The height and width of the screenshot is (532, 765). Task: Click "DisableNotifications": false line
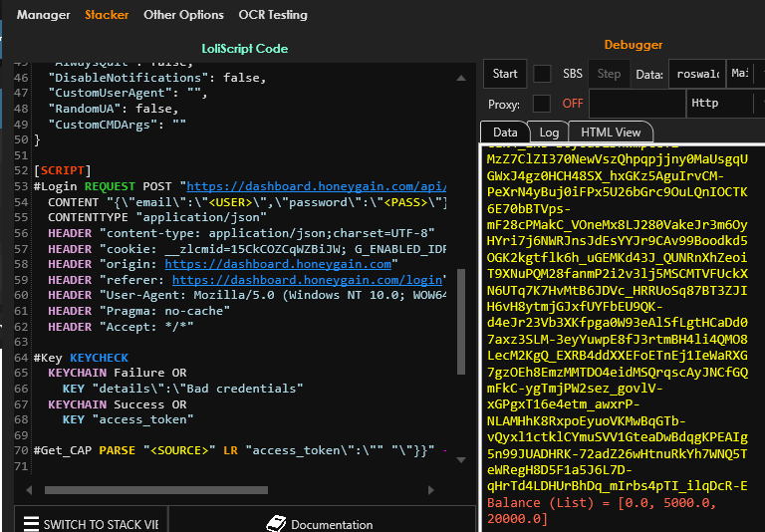[157, 78]
